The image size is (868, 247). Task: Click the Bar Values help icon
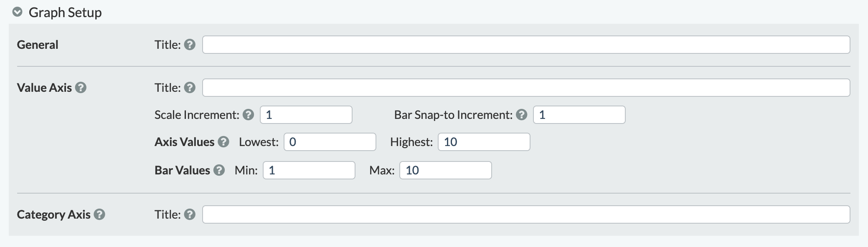click(x=219, y=170)
